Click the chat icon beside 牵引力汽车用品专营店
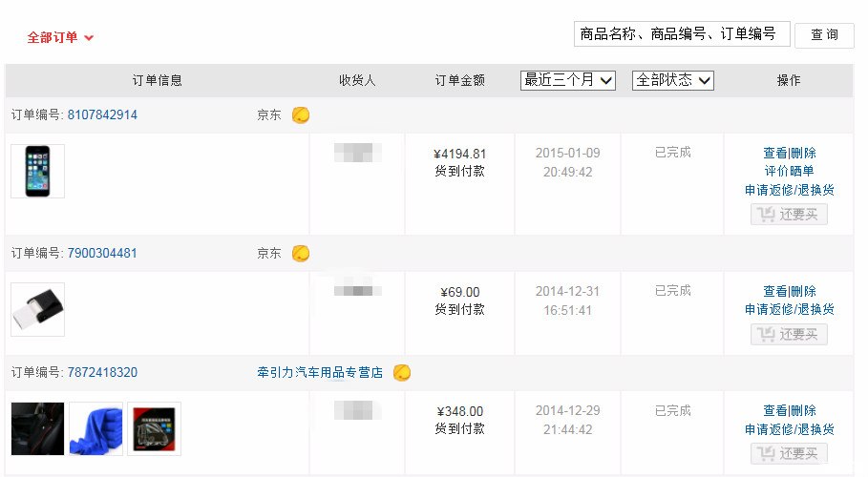This screenshot has width=868, height=477. [402, 373]
